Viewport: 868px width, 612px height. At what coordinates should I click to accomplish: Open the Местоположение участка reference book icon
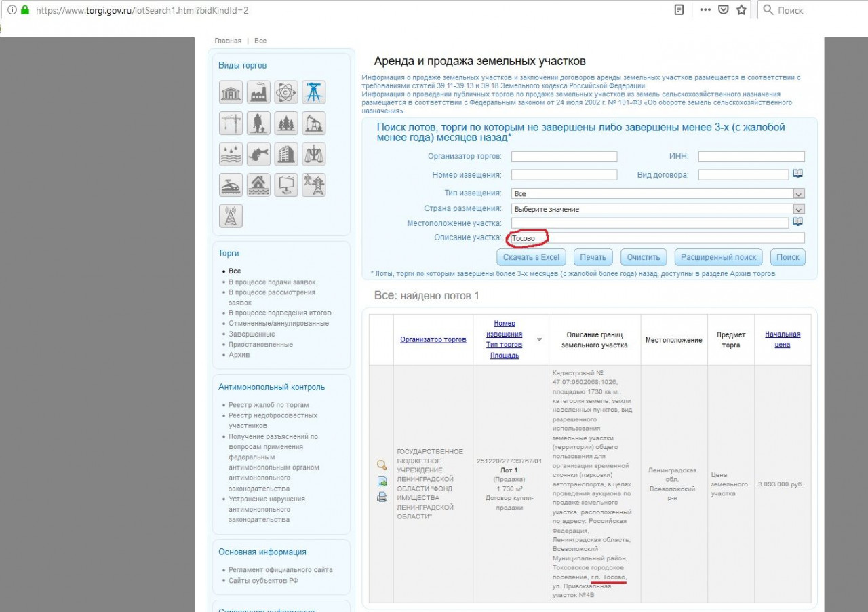tap(798, 222)
